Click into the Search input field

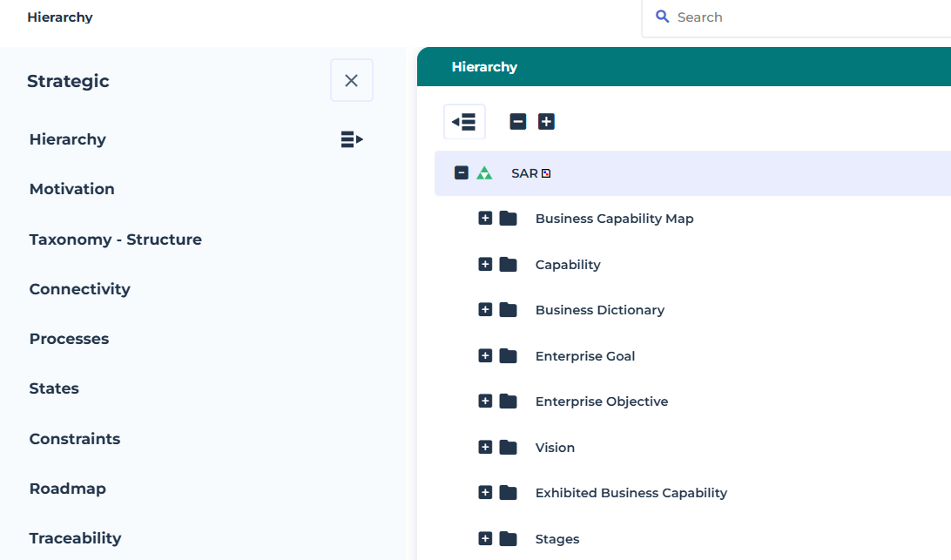(801, 17)
